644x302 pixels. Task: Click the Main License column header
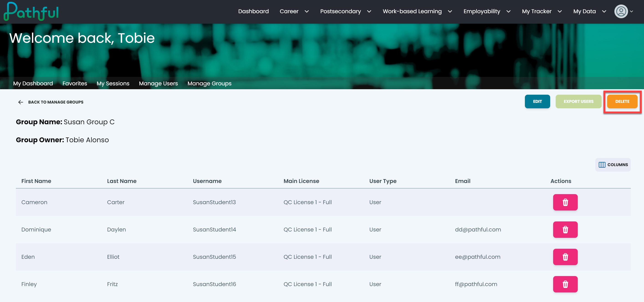pyautogui.click(x=301, y=181)
